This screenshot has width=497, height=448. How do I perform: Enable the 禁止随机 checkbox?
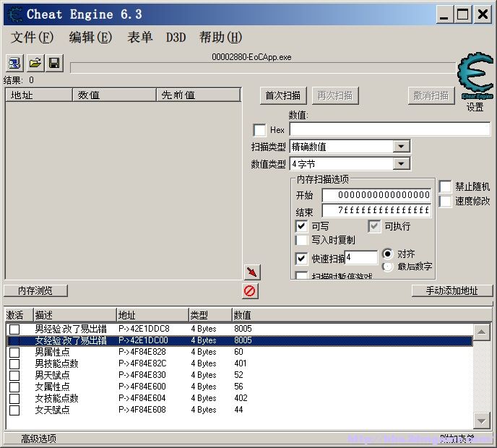pos(445,186)
